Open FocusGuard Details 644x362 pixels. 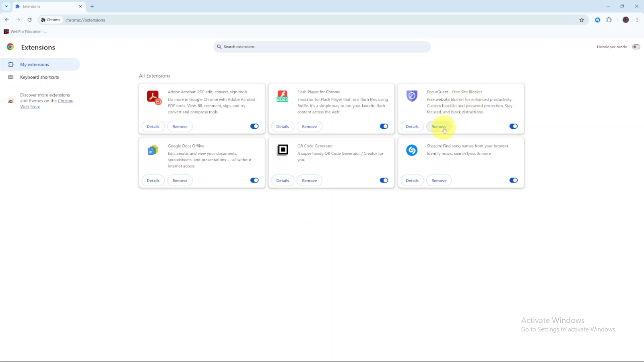[x=412, y=127]
